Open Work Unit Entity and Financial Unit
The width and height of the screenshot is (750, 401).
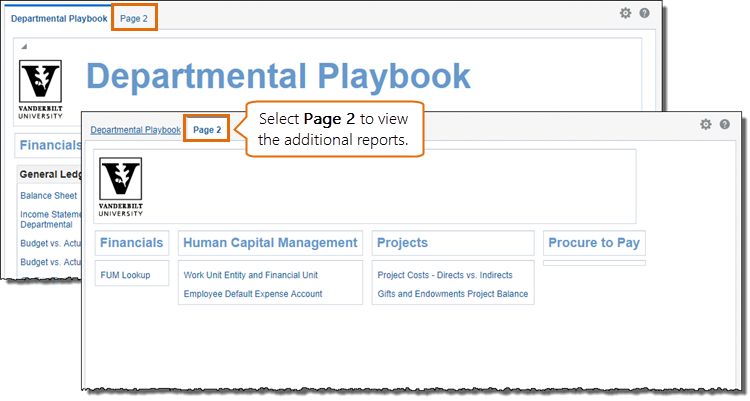pyautogui.click(x=251, y=275)
